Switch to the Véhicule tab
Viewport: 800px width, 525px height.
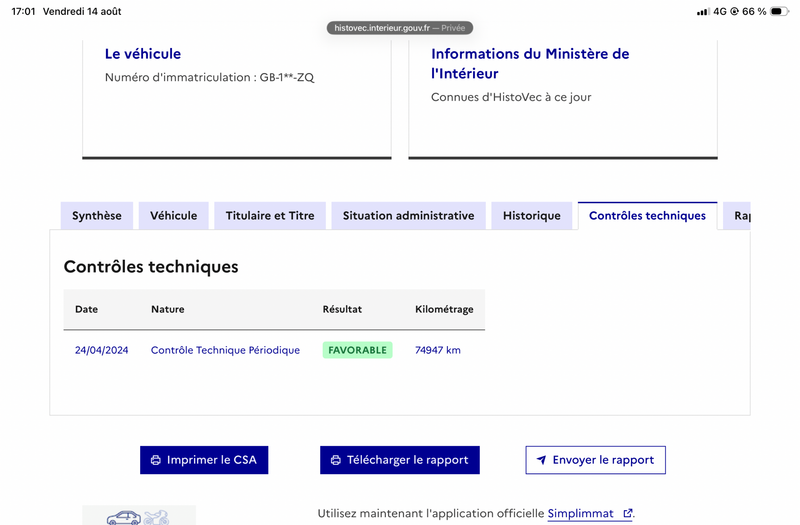tap(173, 216)
